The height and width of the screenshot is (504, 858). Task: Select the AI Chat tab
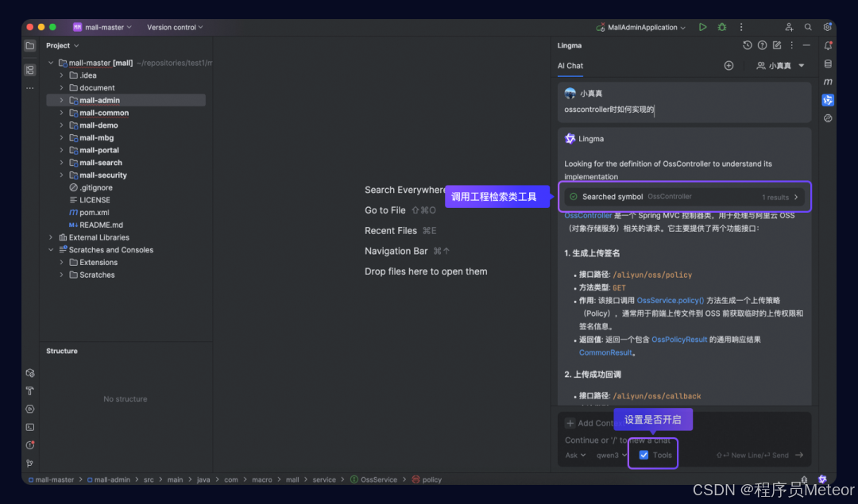point(570,66)
